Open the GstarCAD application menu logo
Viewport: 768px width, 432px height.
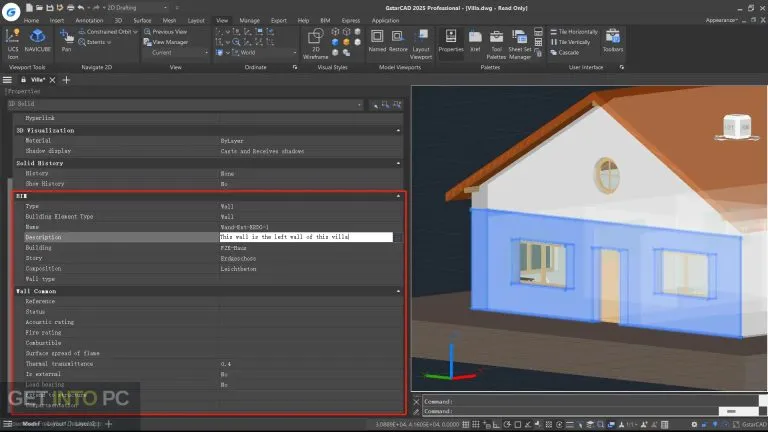[x=11, y=11]
